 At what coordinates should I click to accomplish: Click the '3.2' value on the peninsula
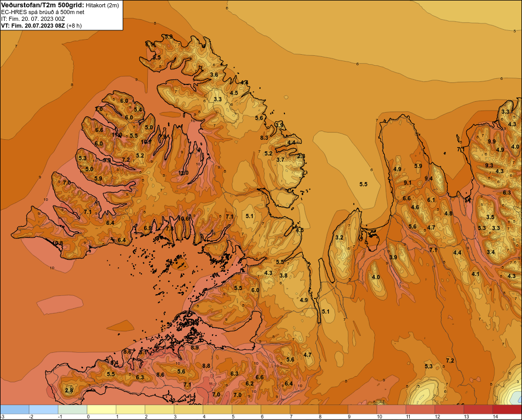[x=339, y=237]
